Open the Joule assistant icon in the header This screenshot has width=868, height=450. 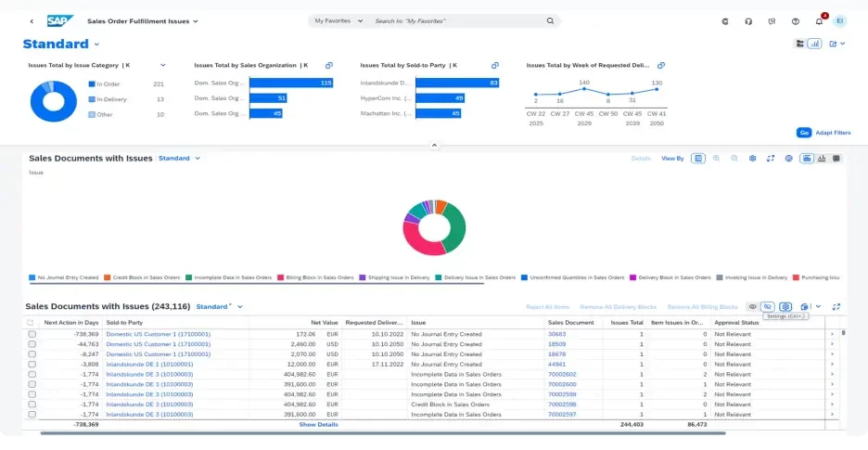click(x=725, y=21)
